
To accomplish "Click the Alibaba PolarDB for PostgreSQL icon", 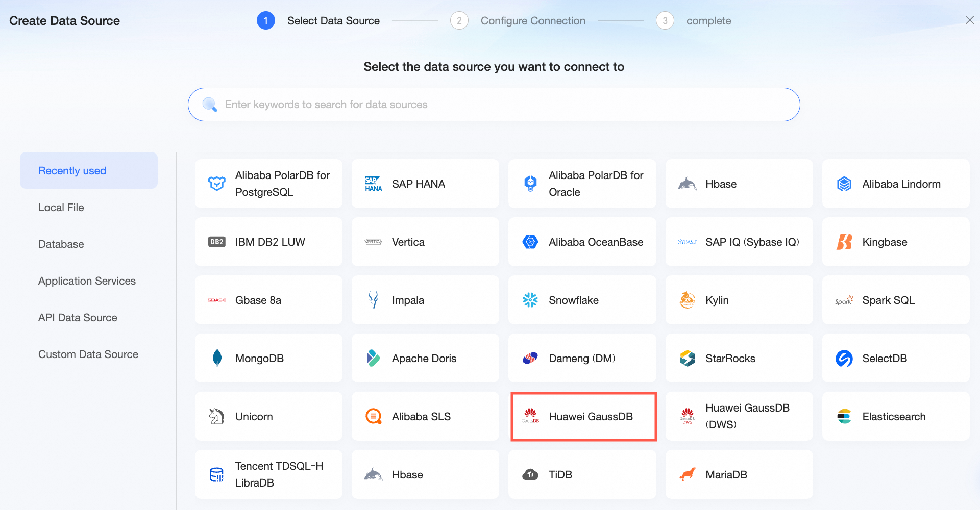I will pyautogui.click(x=217, y=184).
